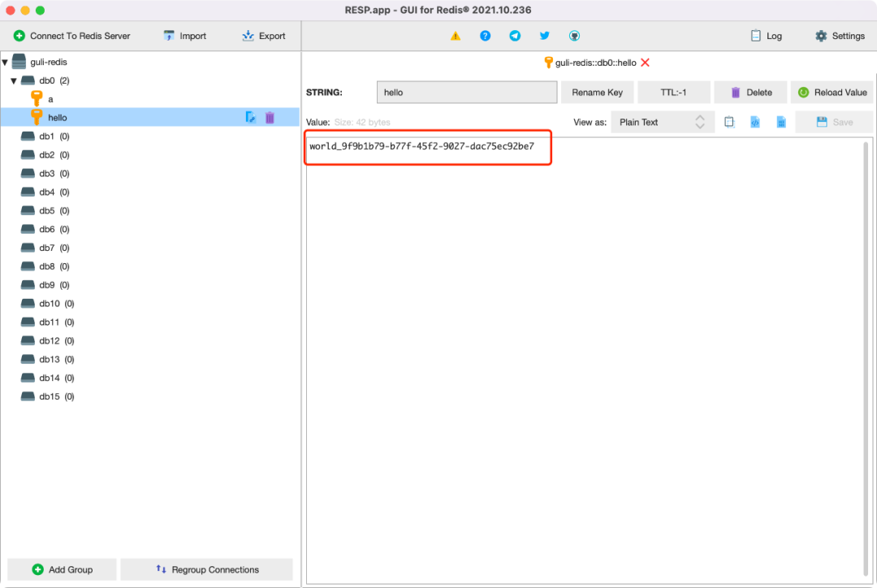Image resolution: width=877 pixels, height=588 pixels.
Task: Open the Log panel
Action: 766,36
